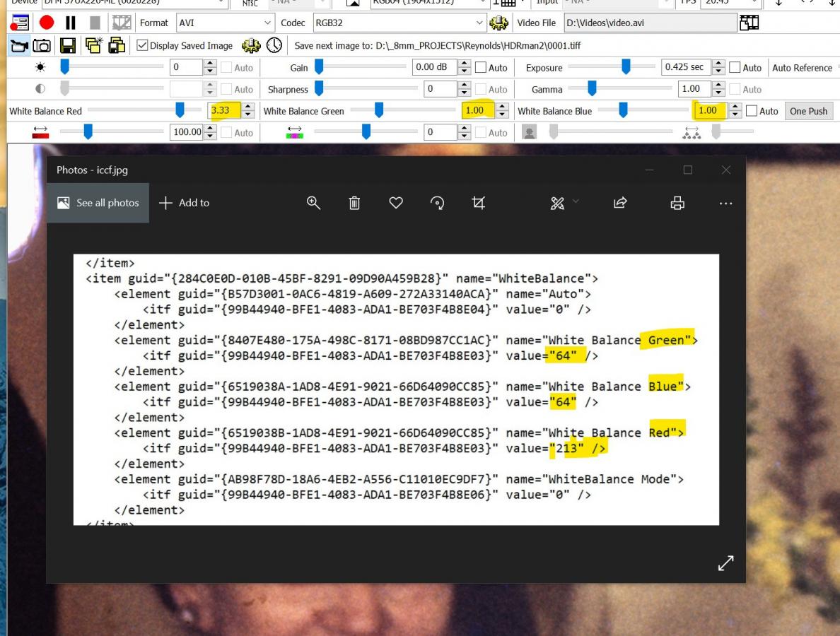Viewport: 840px width, 636px height.
Task: Open the crop tool in Photos
Action: (479, 203)
